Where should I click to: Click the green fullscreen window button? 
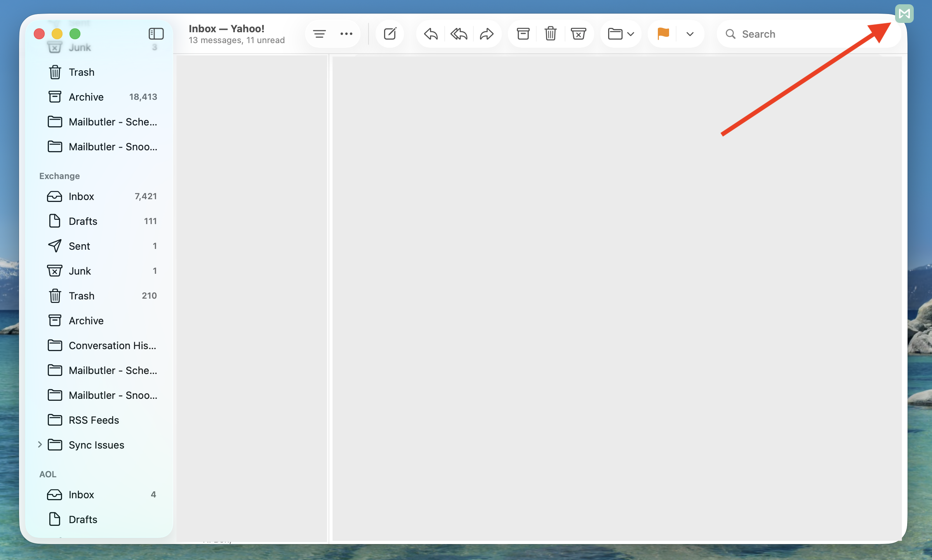pos(75,34)
